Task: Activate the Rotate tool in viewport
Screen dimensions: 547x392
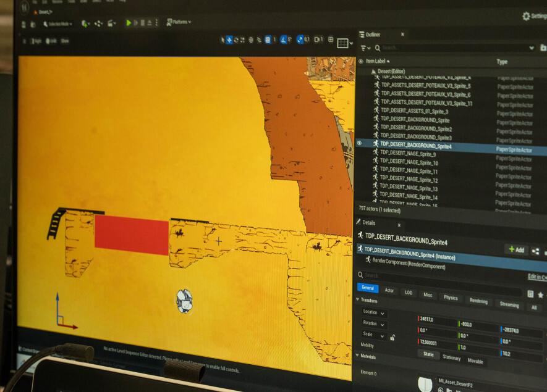Action: pos(236,40)
